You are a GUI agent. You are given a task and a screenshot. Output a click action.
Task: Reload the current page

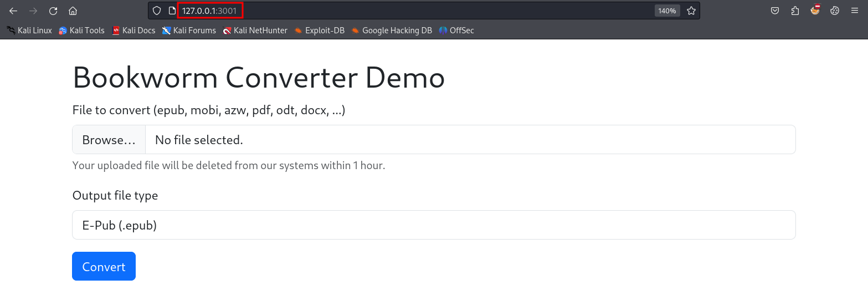coord(53,11)
